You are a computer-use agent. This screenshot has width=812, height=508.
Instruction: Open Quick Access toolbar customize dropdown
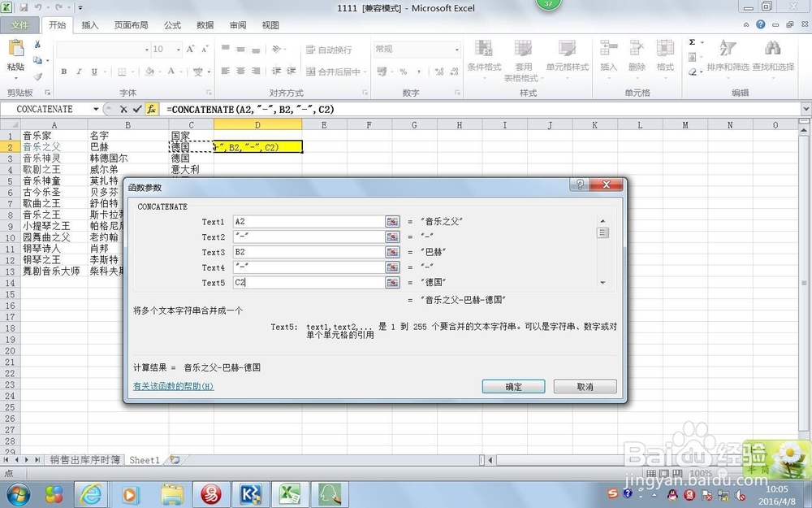[x=80, y=8]
